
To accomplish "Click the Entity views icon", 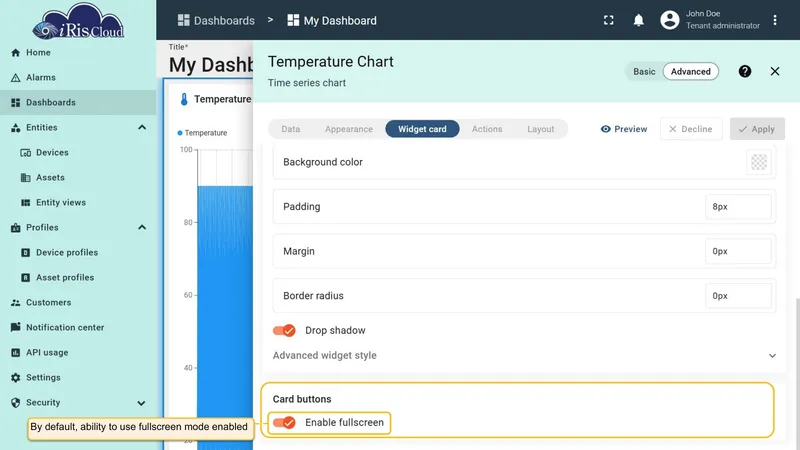I will pyautogui.click(x=26, y=203).
